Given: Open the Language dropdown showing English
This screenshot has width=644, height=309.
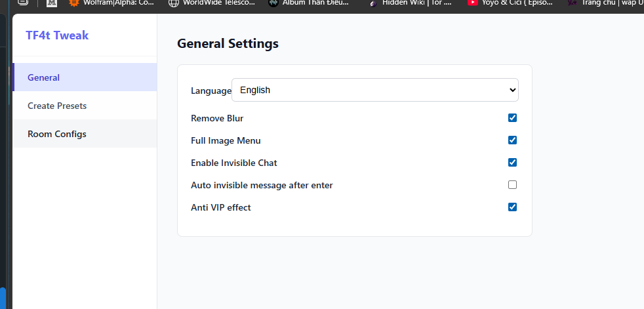Looking at the screenshot, I should [x=375, y=90].
